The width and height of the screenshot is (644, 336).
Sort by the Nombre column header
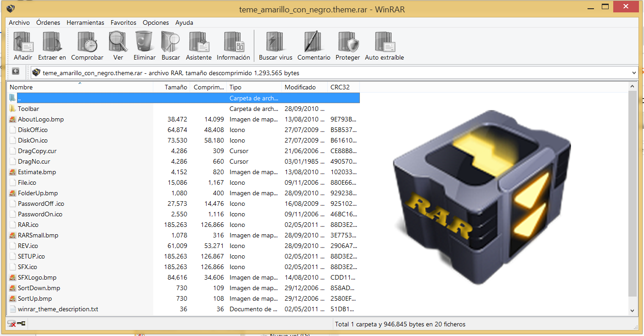(80, 87)
